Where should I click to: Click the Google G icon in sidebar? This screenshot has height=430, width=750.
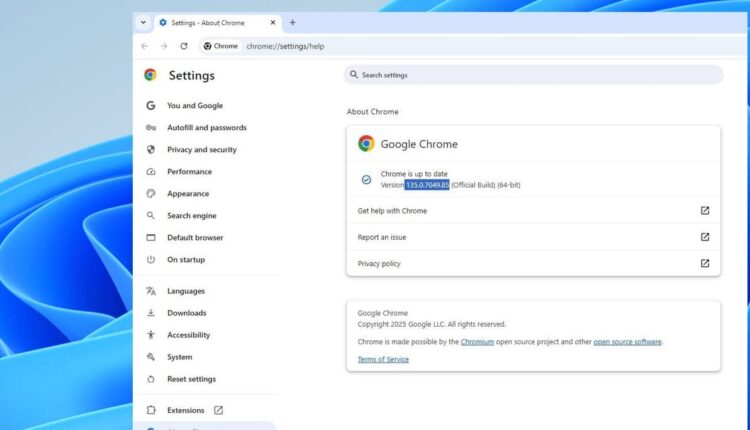[151, 105]
